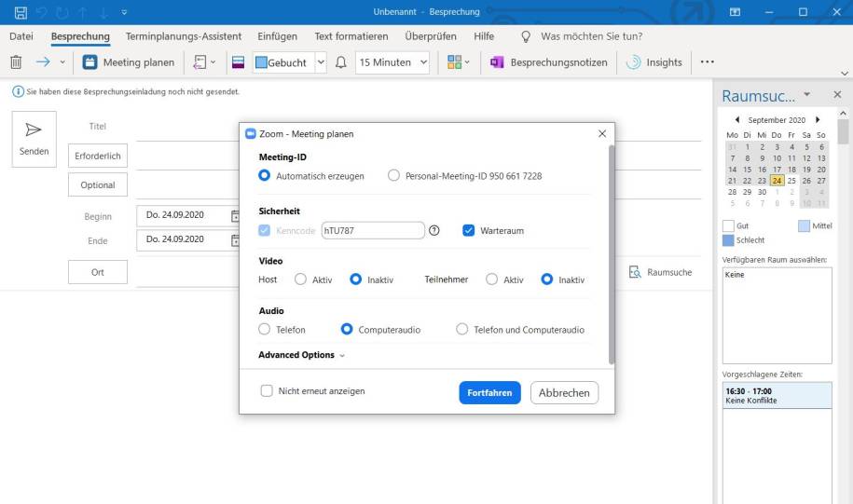Toggle the Warteraum checkbox
853x504 pixels.
pyautogui.click(x=468, y=230)
